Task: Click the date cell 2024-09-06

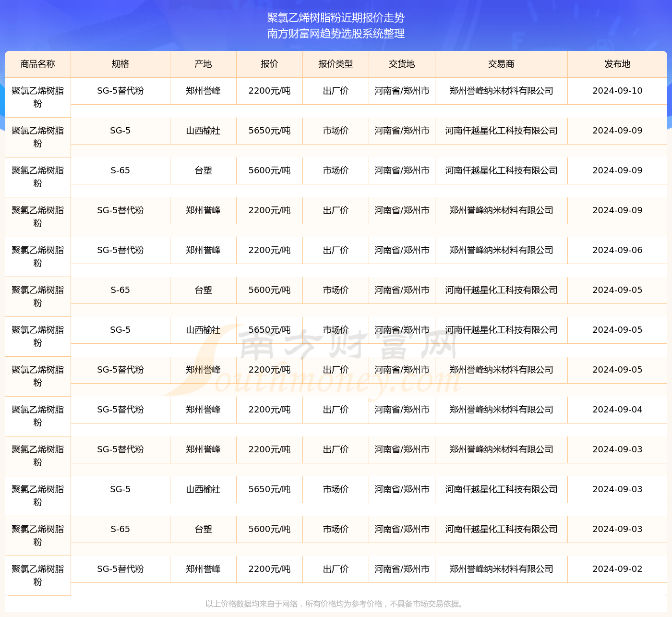Action: point(617,250)
